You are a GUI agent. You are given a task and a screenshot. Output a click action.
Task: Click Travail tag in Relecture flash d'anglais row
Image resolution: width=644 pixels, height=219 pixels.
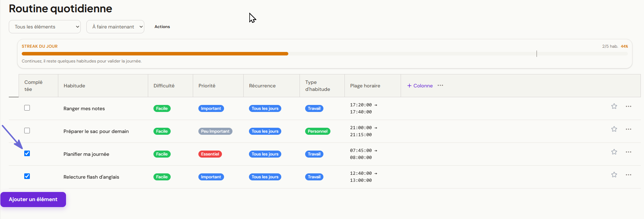tap(314, 177)
